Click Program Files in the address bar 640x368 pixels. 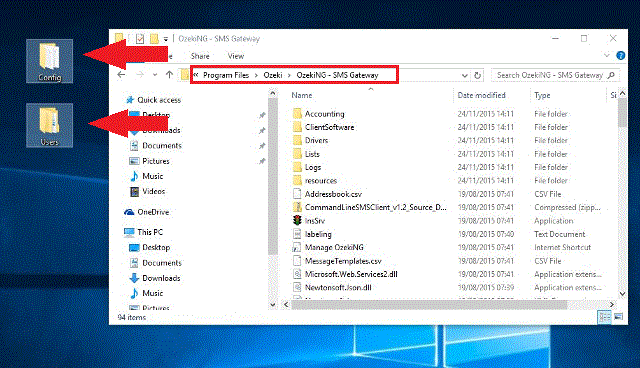point(226,75)
